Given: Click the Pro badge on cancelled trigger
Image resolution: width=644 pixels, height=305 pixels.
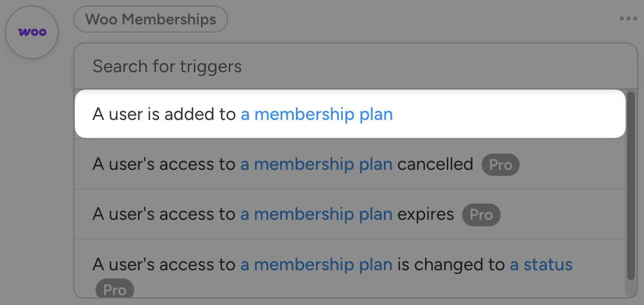Looking at the screenshot, I should pyautogui.click(x=500, y=164).
